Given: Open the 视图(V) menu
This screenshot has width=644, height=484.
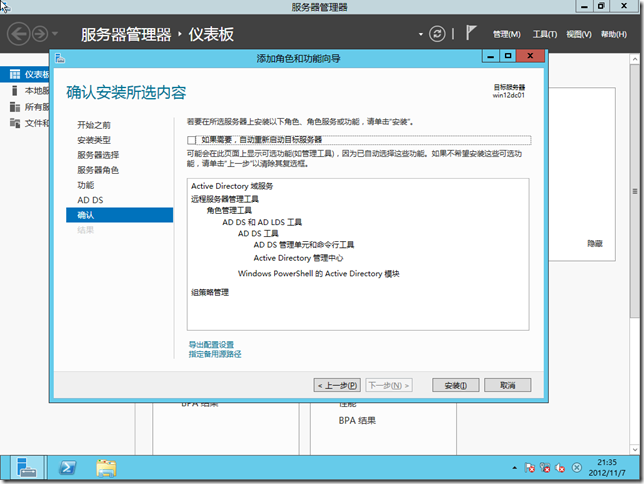Looking at the screenshot, I should (579, 35).
